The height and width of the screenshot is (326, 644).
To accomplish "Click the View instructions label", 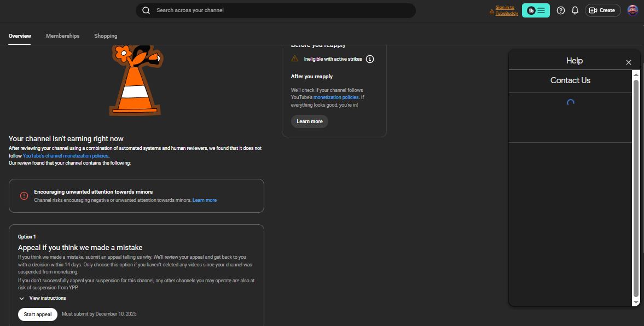I will (x=48, y=298).
